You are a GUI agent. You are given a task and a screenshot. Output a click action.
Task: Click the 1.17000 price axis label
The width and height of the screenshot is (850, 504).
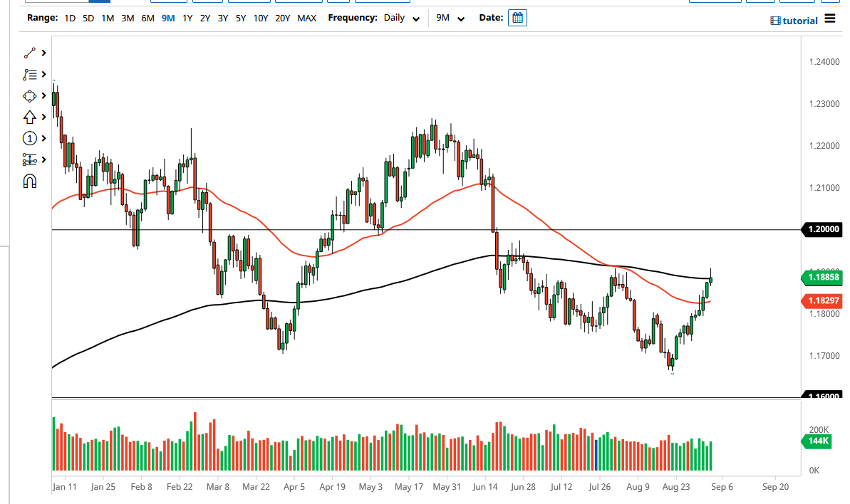pyautogui.click(x=824, y=356)
